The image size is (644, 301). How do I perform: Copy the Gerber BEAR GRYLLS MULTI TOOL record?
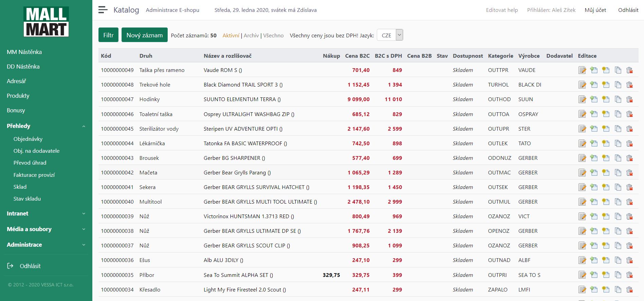[618, 202]
